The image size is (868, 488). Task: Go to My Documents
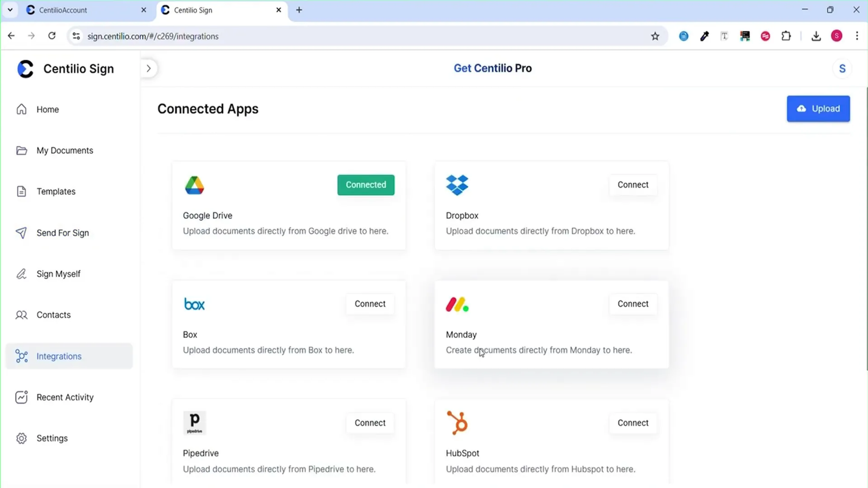[x=69, y=151]
